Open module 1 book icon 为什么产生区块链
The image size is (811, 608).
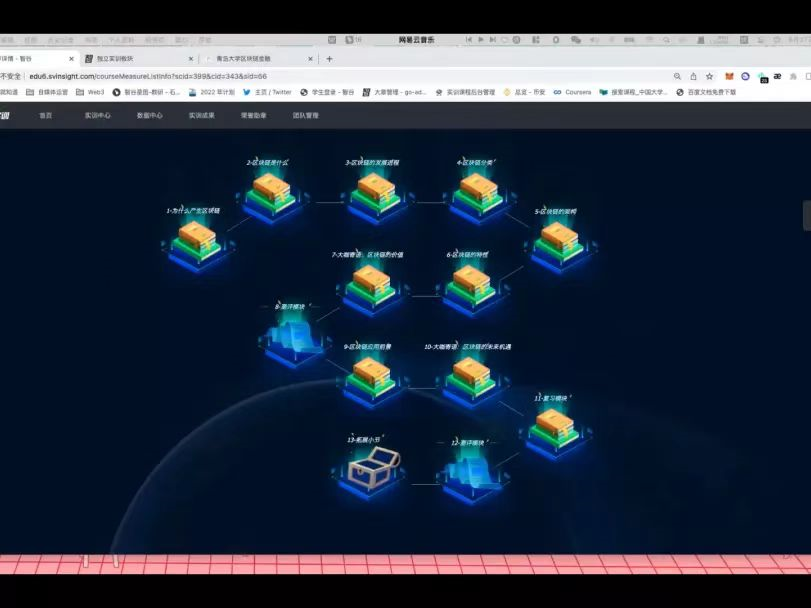197,240
